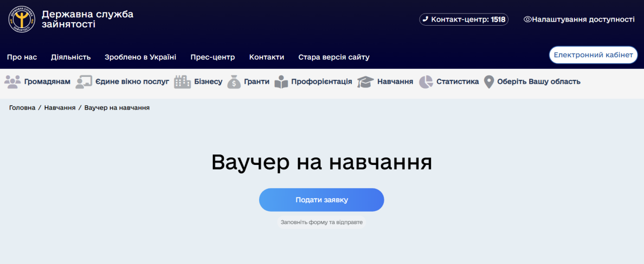Navigate to Головна in the breadcrumb
Viewport: 644px width, 264px height.
pyautogui.click(x=22, y=108)
